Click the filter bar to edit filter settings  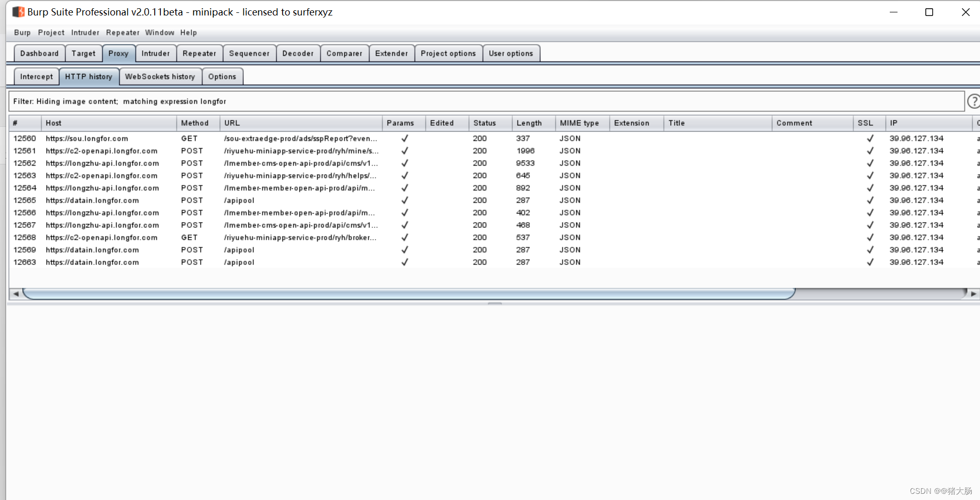(486, 101)
